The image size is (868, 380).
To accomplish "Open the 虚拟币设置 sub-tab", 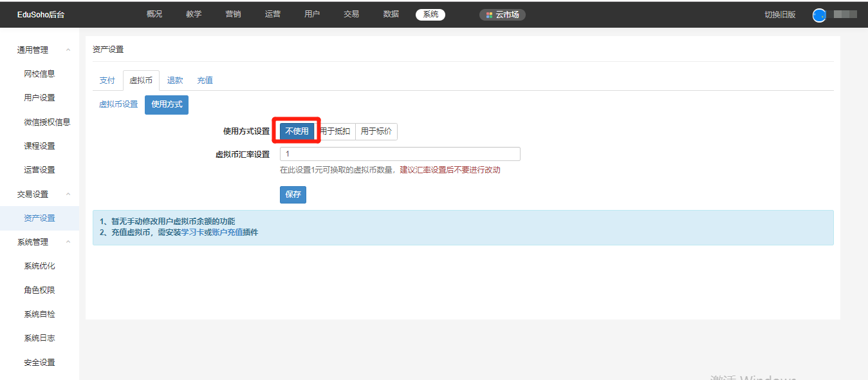I will 118,104.
